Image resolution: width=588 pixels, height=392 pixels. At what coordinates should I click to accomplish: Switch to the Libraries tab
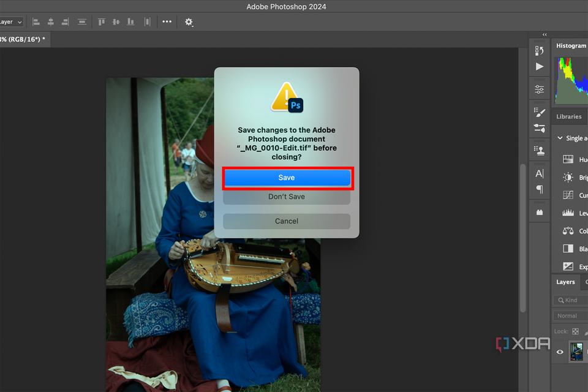tap(568, 116)
